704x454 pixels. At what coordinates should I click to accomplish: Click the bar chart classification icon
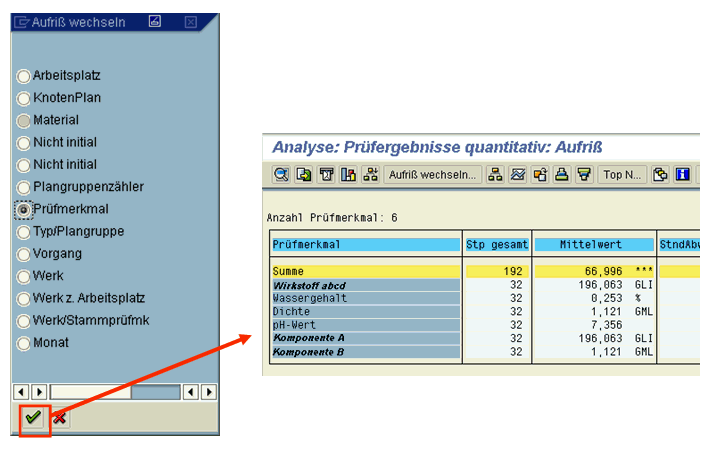(348, 175)
